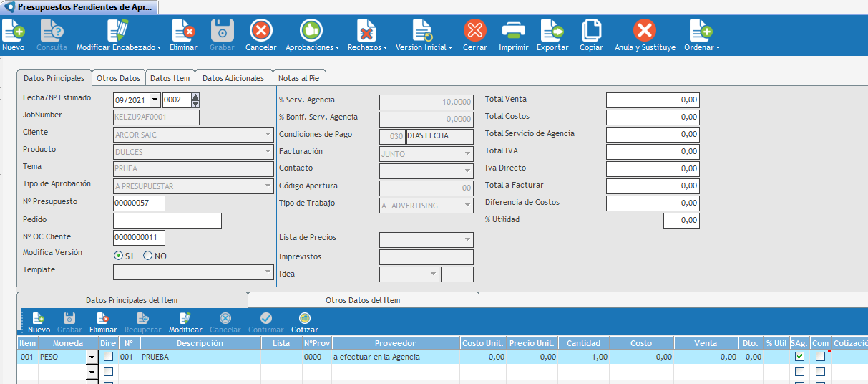Click the Grabar icon in main toolbar
Viewport: 868px width, 384px height.
tap(223, 30)
